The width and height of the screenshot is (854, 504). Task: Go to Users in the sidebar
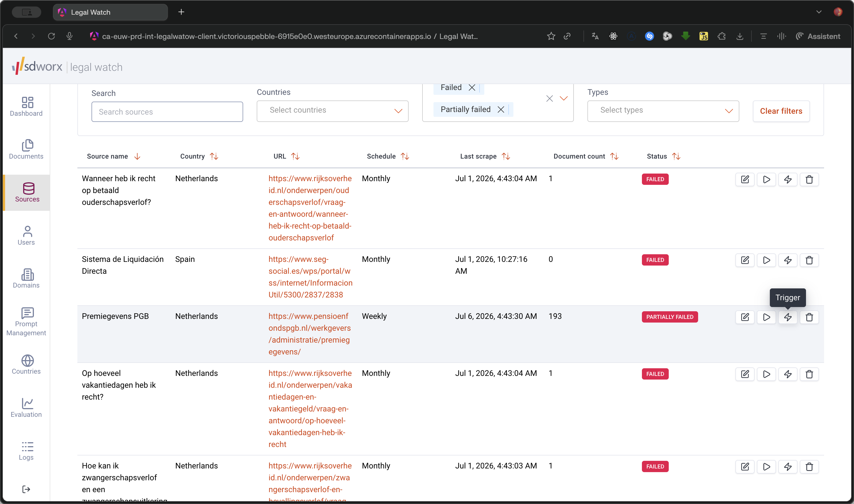click(26, 235)
